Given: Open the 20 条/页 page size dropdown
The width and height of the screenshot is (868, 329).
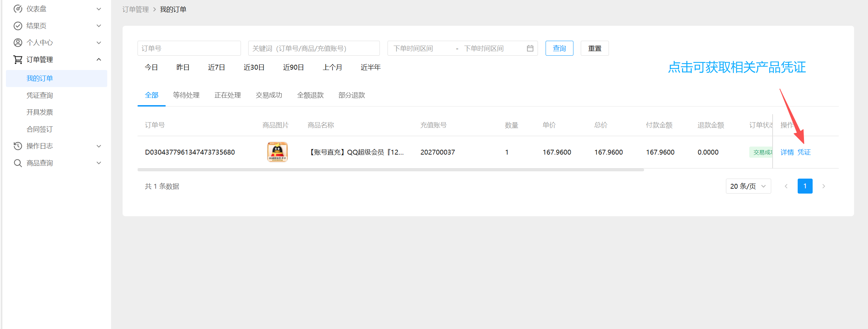Looking at the screenshot, I should pyautogui.click(x=748, y=186).
